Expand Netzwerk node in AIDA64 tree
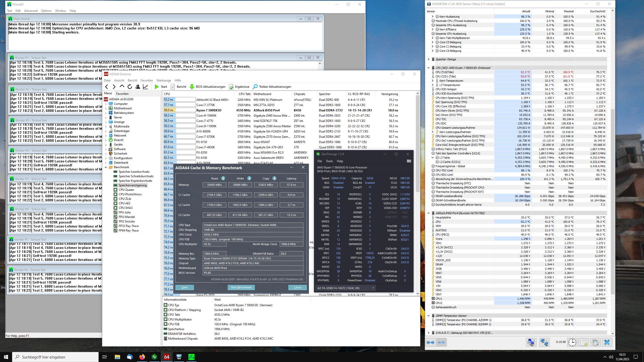 tap(106, 135)
